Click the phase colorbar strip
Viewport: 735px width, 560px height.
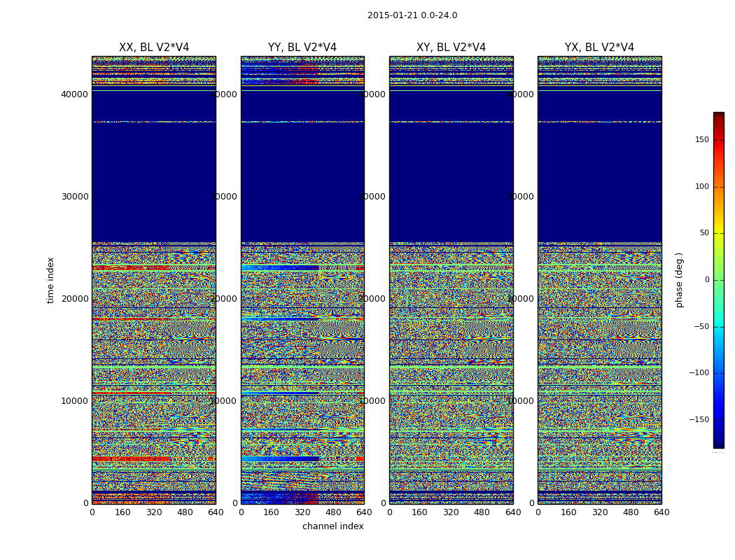[719, 280]
